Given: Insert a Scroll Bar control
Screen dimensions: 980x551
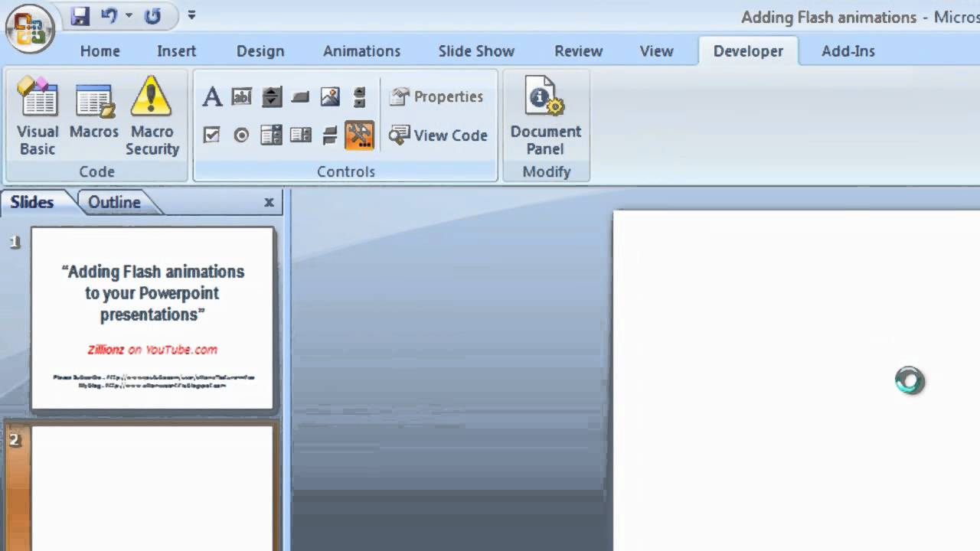Looking at the screenshot, I should tap(359, 96).
